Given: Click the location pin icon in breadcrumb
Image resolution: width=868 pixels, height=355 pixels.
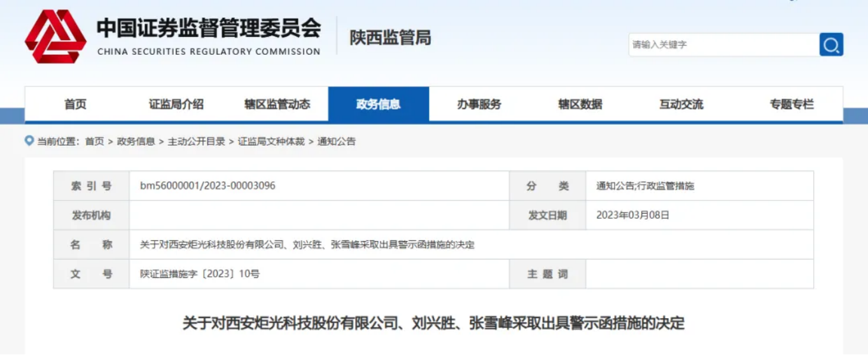Looking at the screenshot, I should coord(29,141).
